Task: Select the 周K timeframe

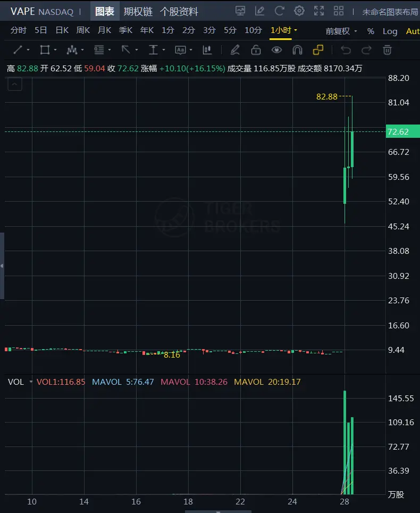Action: 83,30
